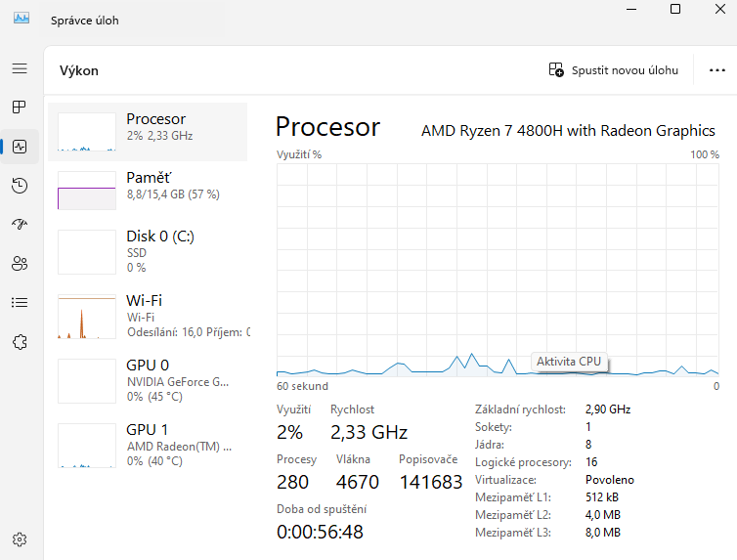Click the Task Manager app icon
737x560 pixels.
(x=22, y=20)
